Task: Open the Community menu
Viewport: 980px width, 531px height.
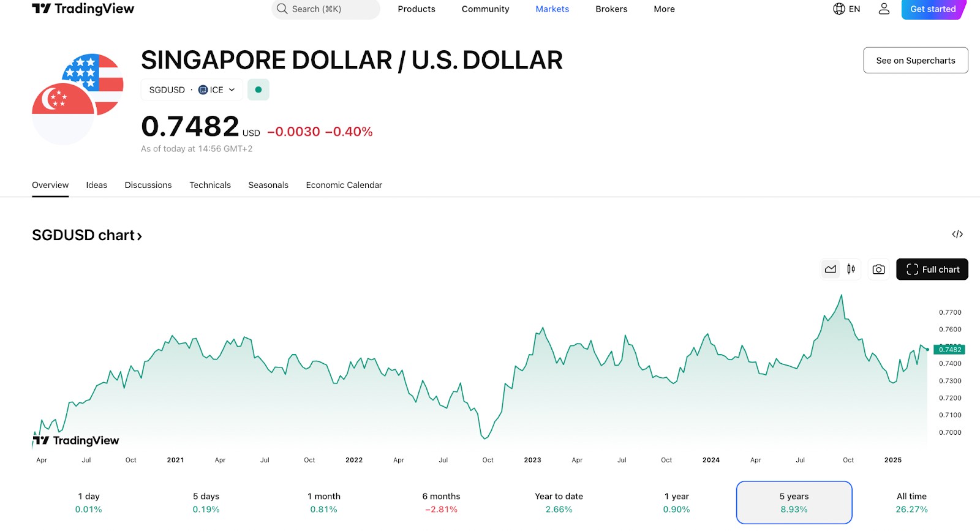Action: 485,9
